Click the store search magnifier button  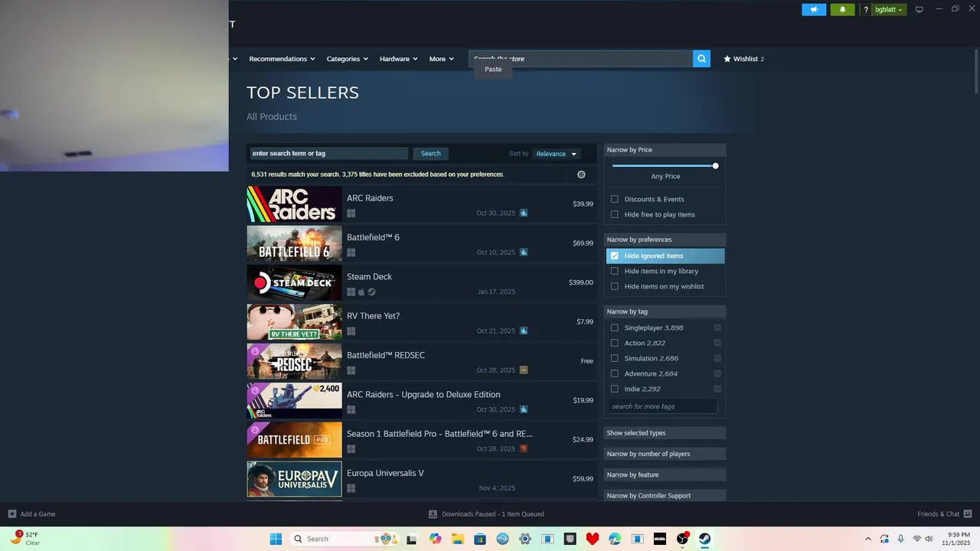701,59
